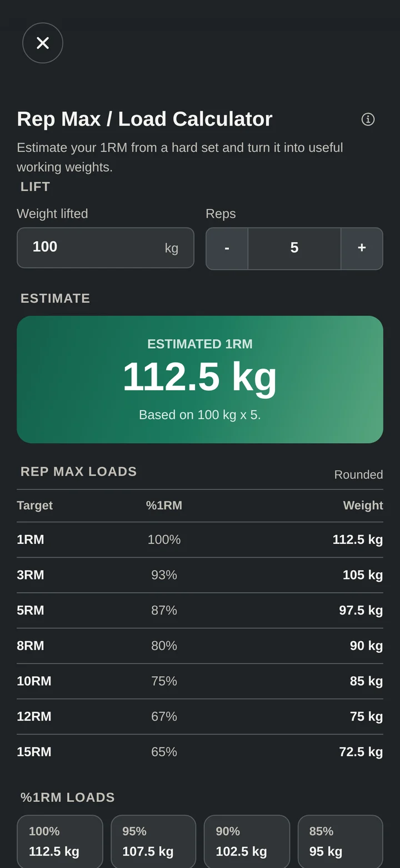The width and height of the screenshot is (400, 868).
Task: Click the 75% percentage cell
Action: click(164, 681)
